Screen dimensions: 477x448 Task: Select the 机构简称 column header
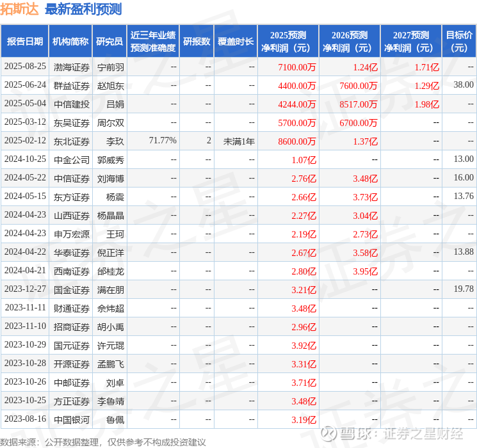tap(70, 42)
